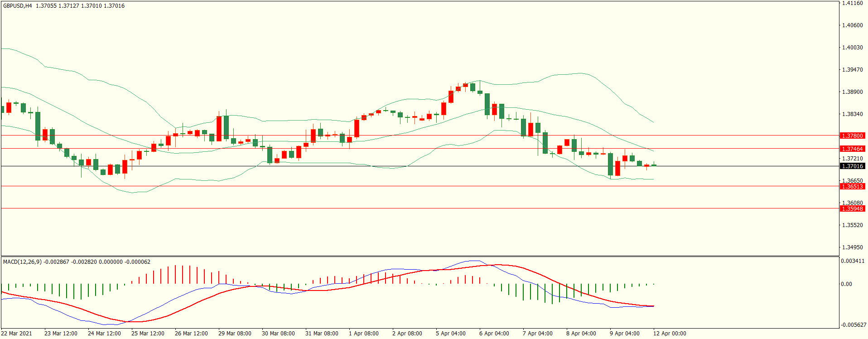Image resolution: width=868 pixels, height=339 pixels.
Task: Click the 22 Mar 2021 date label
Action: (x=17, y=334)
